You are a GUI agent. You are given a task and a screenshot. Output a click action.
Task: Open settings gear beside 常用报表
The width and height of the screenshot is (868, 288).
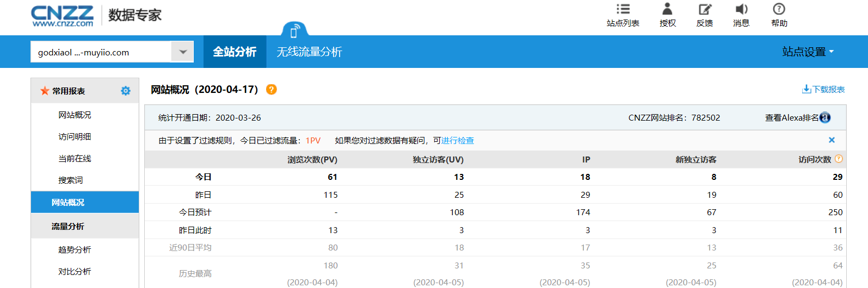pyautogui.click(x=126, y=91)
